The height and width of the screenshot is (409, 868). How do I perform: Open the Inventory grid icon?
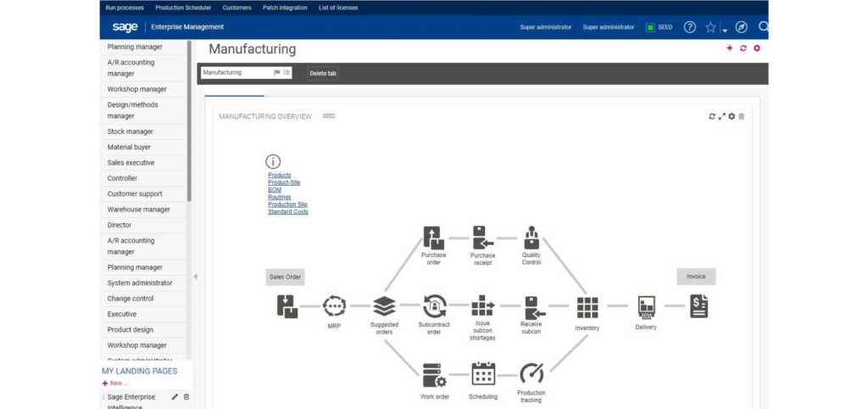[x=587, y=307]
